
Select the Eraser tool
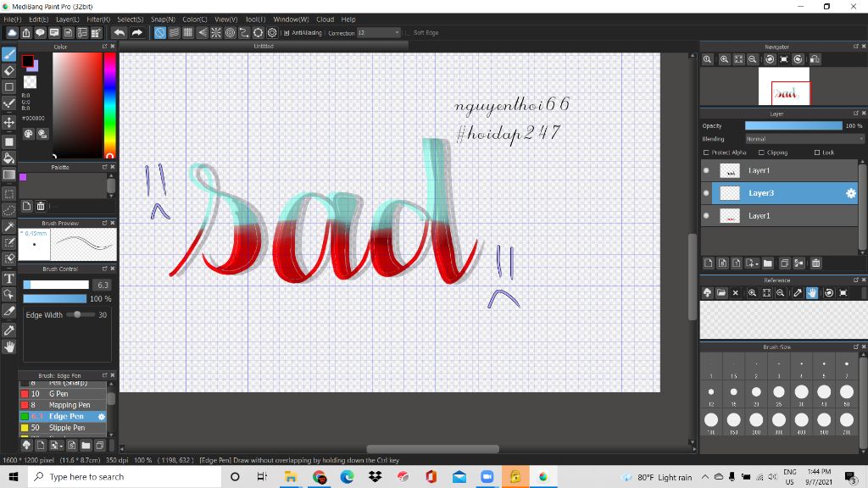8,71
